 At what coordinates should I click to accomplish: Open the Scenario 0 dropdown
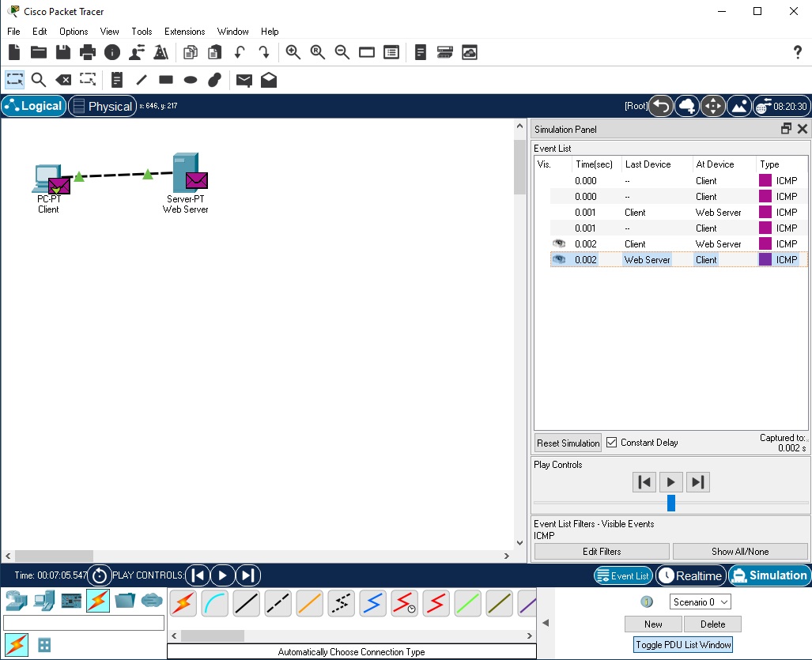pyautogui.click(x=700, y=602)
